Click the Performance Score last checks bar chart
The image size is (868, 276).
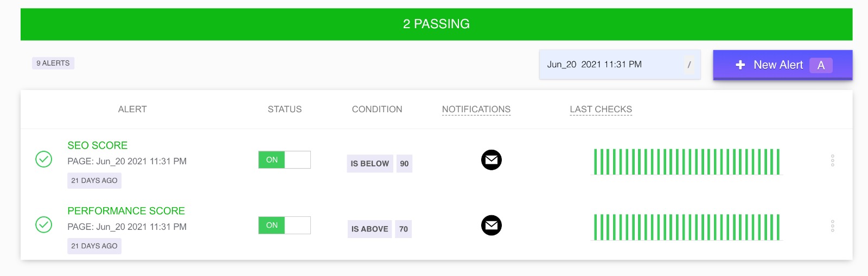click(687, 227)
